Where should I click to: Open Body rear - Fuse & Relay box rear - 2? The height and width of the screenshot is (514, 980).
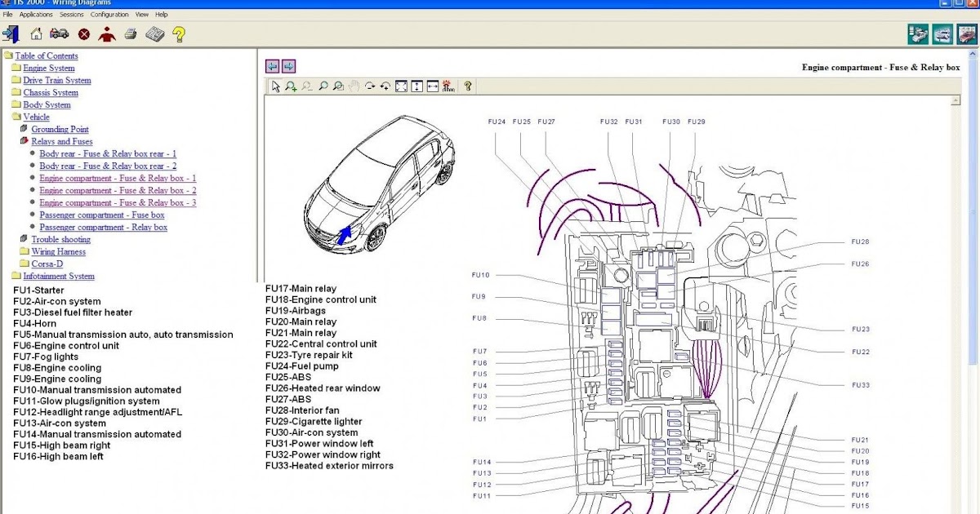108,166
